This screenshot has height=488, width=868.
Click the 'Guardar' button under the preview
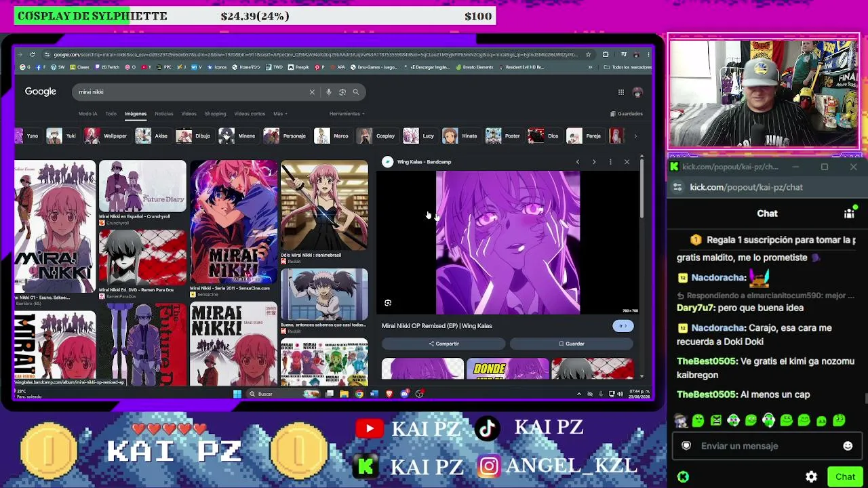(x=571, y=344)
